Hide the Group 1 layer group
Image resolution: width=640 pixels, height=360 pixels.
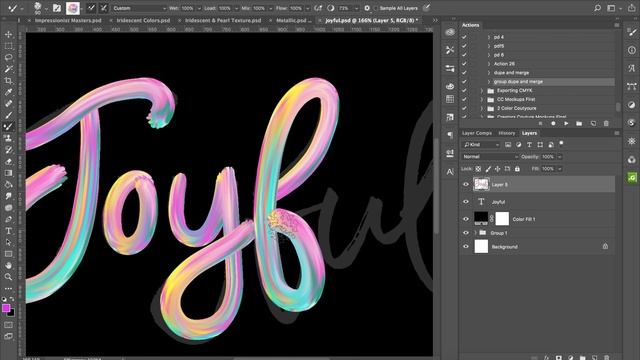(466, 233)
